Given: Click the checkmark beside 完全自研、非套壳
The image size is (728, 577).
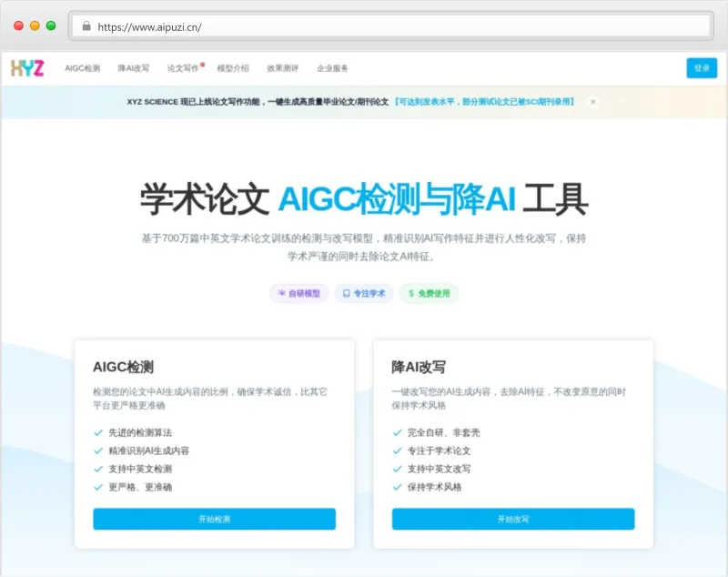Looking at the screenshot, I should click(396, 433).
